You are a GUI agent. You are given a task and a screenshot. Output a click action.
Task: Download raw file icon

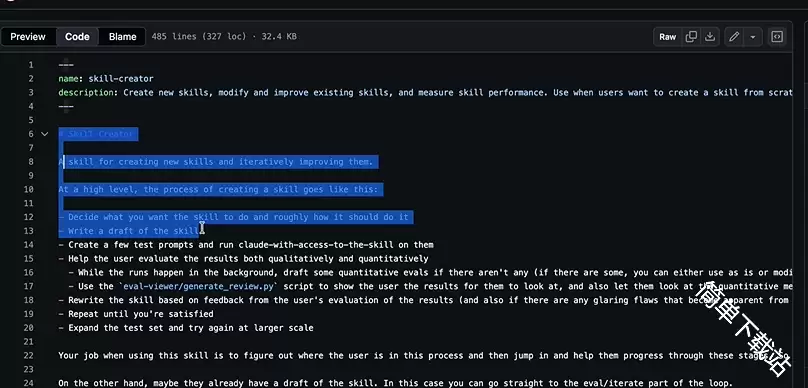(710, 37)
